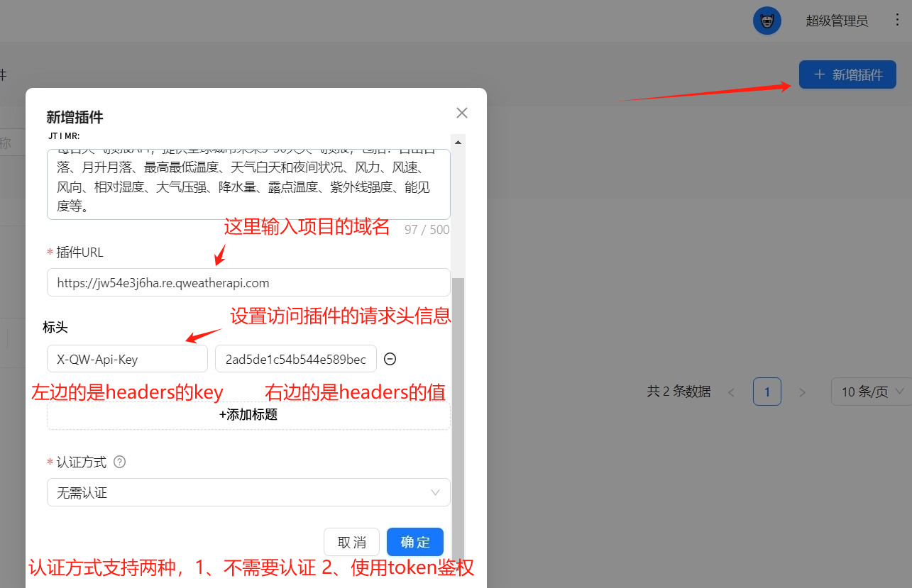This screenshot has height=588, width=912.
Task: Close the 新增插件 dialog
Action: (x=462, y=113)
